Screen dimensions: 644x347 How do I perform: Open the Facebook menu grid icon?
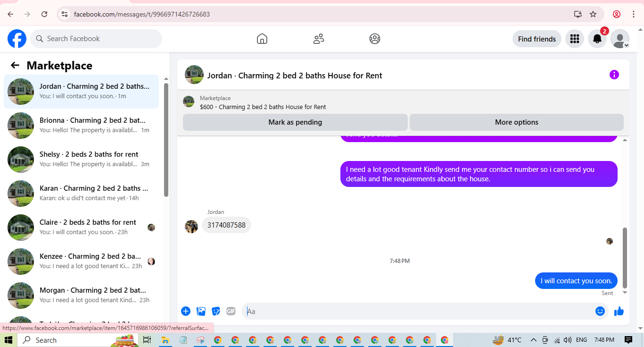click(574, 39)
